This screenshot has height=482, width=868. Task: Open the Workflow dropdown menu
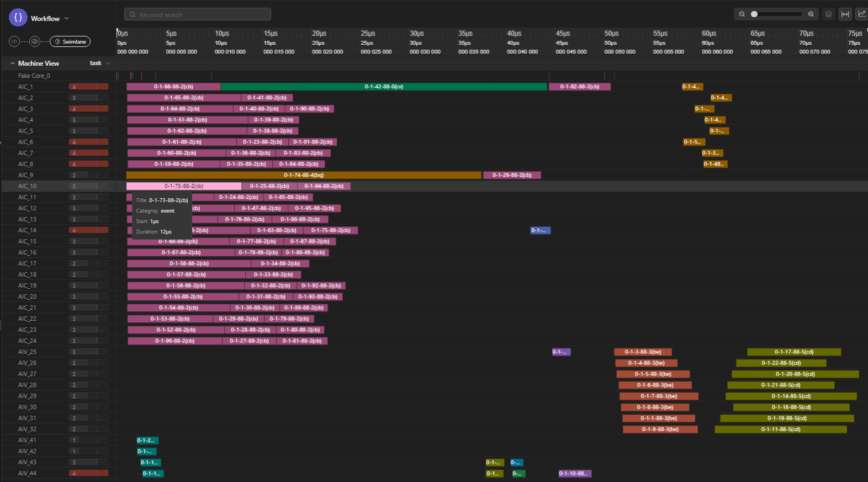pyautogui.click(x=67, y=18)
